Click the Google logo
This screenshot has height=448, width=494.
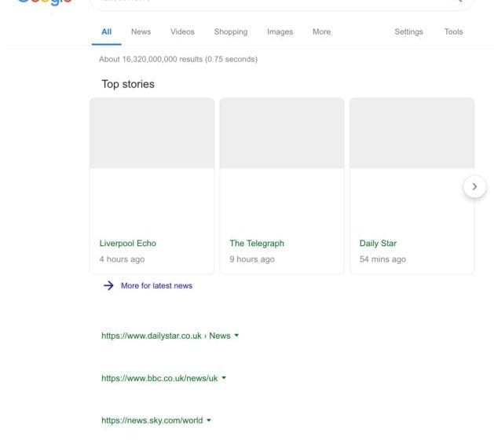(x=45, y=2)
